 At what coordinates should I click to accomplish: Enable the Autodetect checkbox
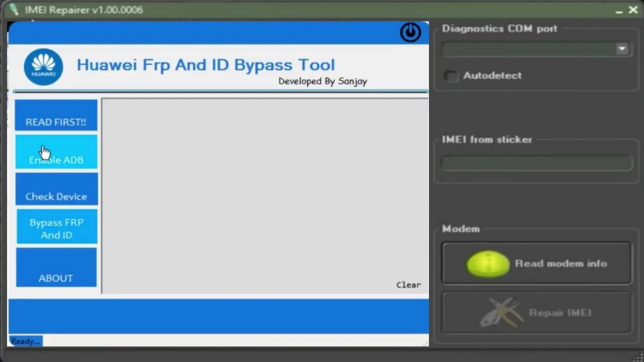(451, 76)
